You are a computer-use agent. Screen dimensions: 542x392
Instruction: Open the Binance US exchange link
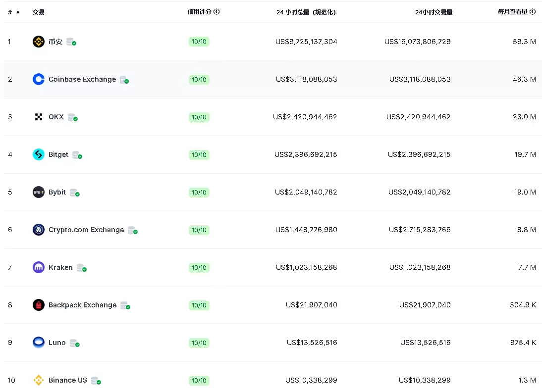[67, 380]
